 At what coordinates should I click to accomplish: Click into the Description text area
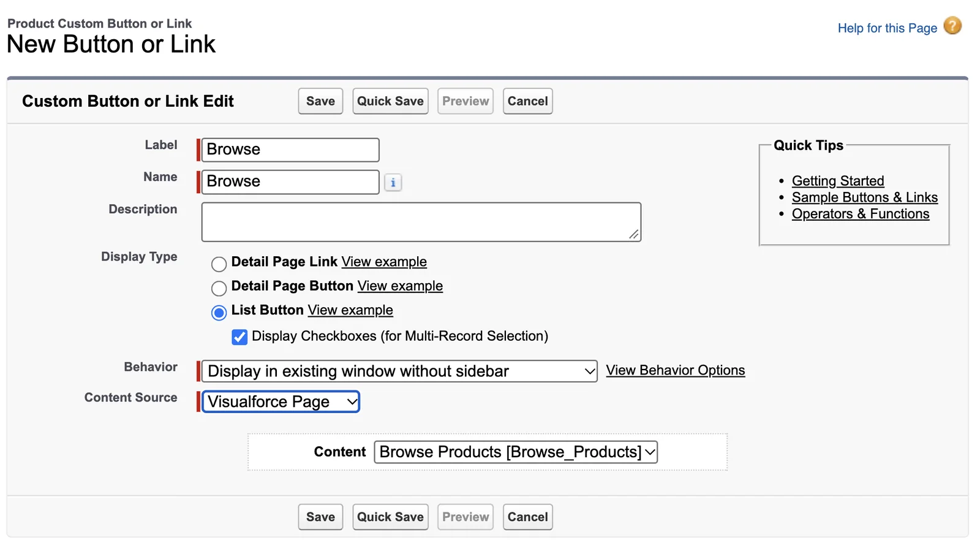[421, 222]
